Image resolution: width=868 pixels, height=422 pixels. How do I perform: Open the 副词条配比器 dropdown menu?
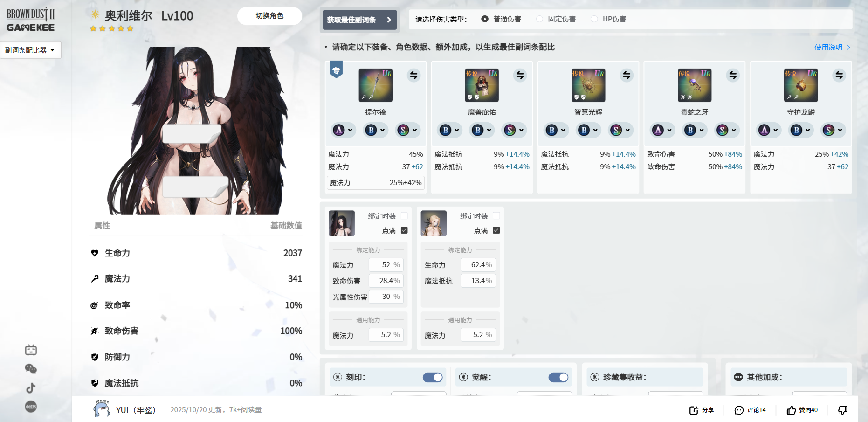click(30, 50)
